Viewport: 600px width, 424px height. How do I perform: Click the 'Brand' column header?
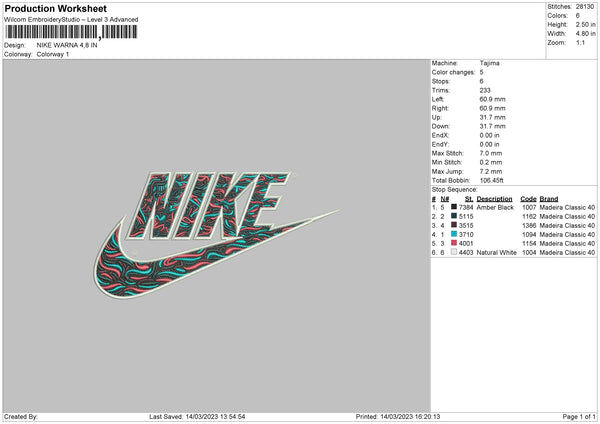point(549,199)
